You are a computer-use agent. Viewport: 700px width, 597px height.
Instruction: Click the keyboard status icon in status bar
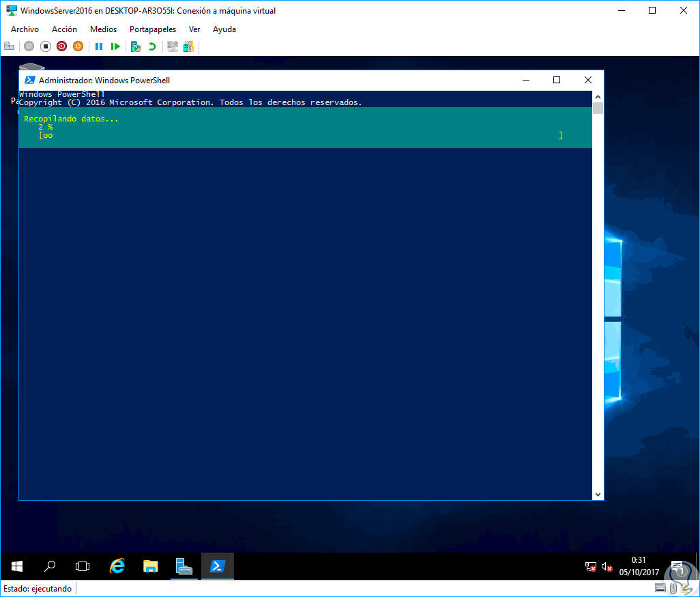click(660, 588)
